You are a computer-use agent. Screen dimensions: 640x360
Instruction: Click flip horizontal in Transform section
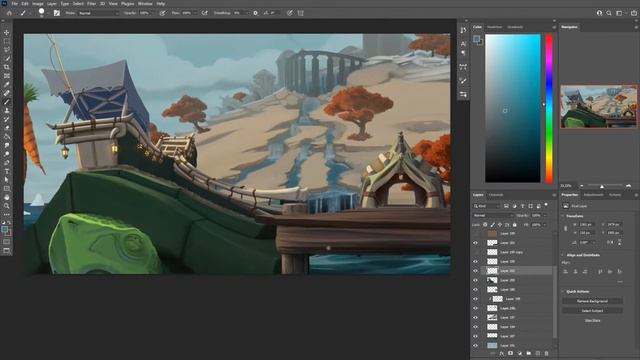click(x=611, y=242)
